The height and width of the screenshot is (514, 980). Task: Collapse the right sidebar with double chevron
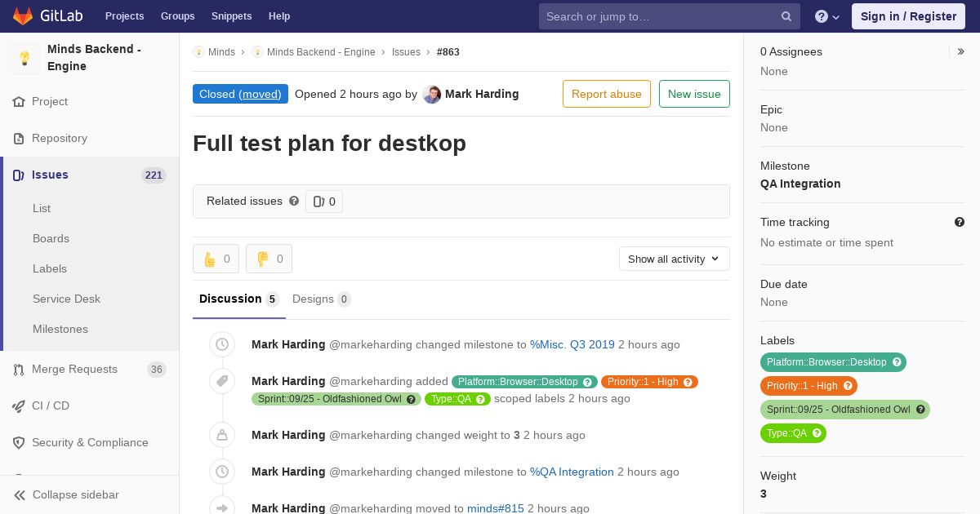(x=961, y=51)
